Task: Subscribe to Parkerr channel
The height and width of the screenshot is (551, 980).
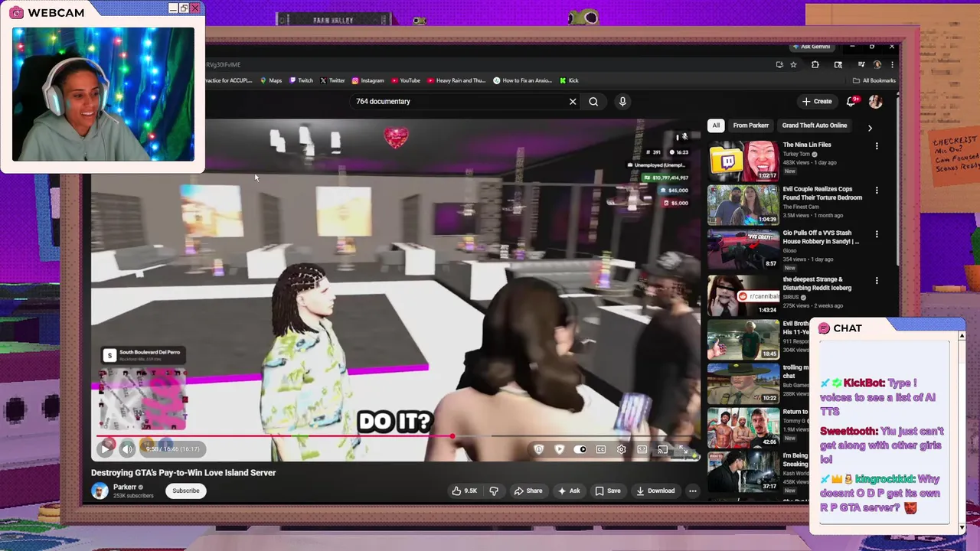Action: pyautogui.click(x=185, y=491)
